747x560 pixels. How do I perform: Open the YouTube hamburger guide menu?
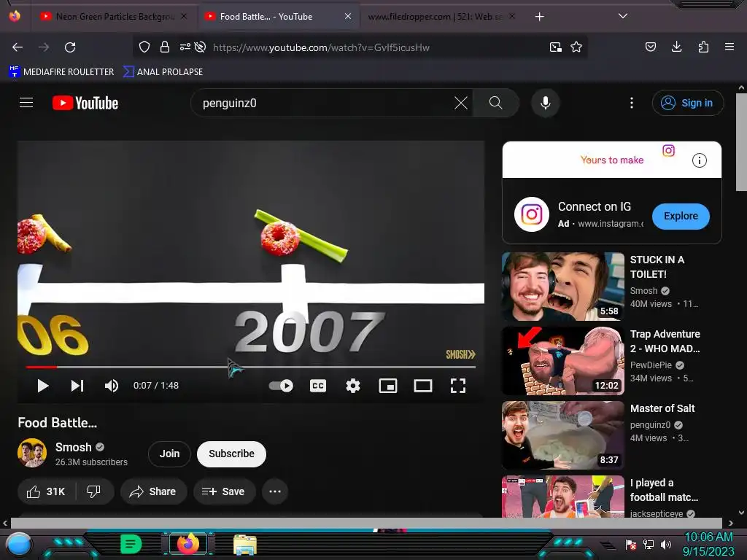coord(26,103)
